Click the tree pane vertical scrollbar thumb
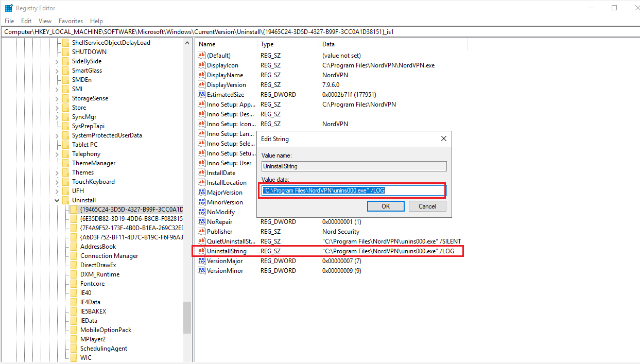Image resolution: width=640 pixels, height=364 pixels. pyautogui.click(x=187, y=318)
